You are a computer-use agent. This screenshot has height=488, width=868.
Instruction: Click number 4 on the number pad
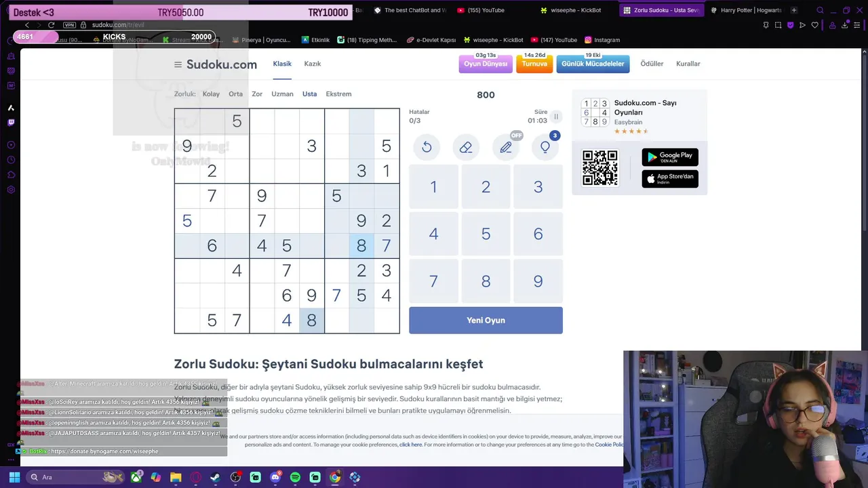click(x=433, y=234)
